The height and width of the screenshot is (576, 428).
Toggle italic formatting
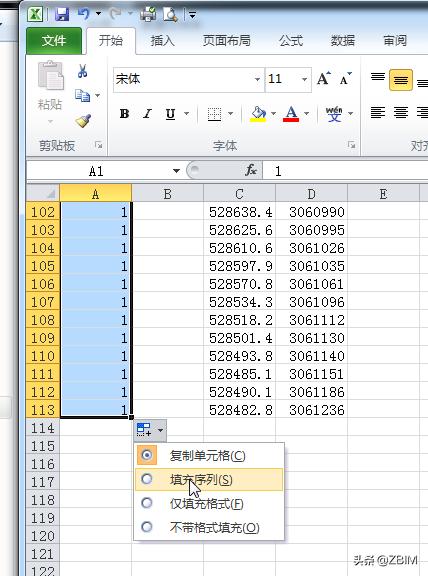tap(147, 114)
